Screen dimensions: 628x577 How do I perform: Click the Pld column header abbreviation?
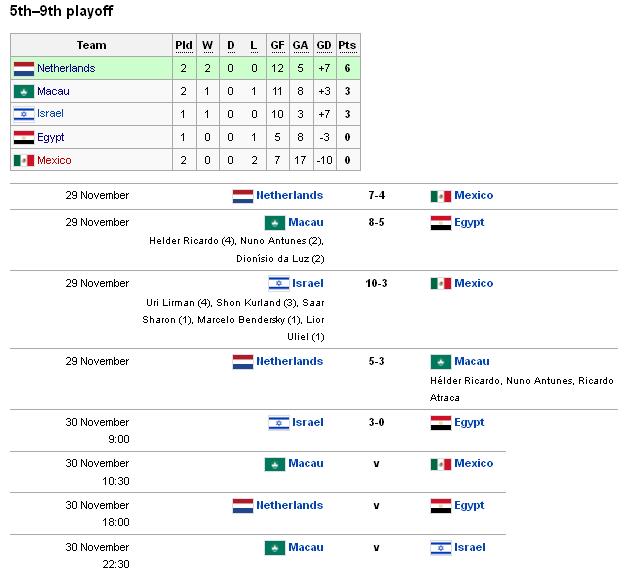pos(184,45)
